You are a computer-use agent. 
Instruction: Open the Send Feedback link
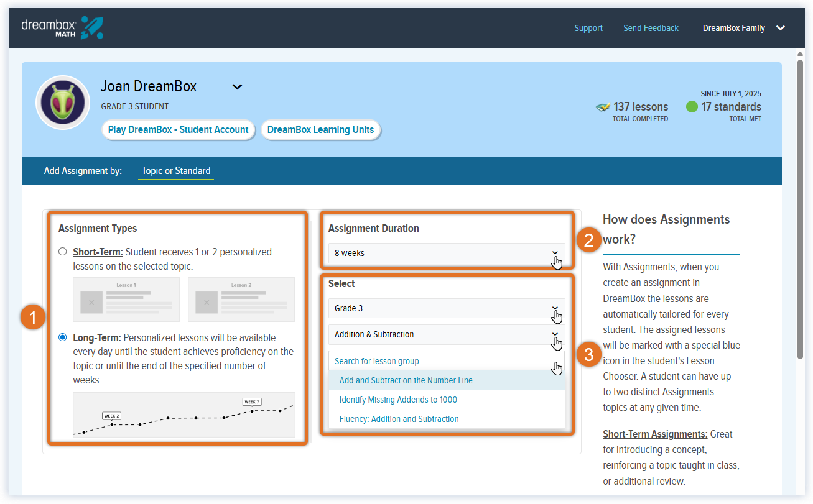pyautogui.click(x=651, y=28)
